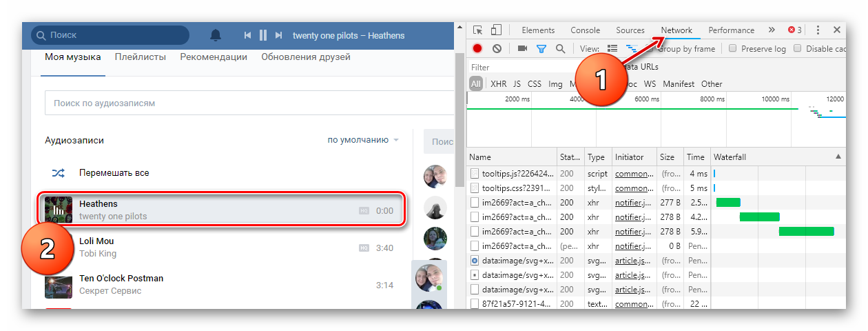Image resolution: width=868 pixels, height=331 pixels.
Task: Skip to the previous track
Action: click(x=247, y=35)
